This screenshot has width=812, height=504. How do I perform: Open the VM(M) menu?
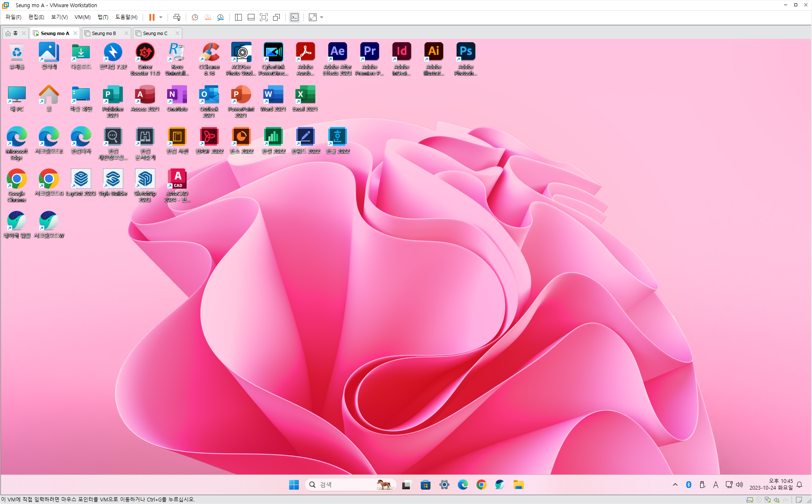pyautogui.click(x=82, y=17)
